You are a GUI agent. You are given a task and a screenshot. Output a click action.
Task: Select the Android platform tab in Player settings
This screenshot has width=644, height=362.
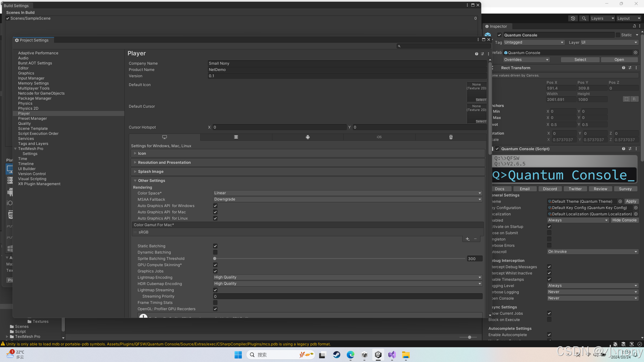308,137
